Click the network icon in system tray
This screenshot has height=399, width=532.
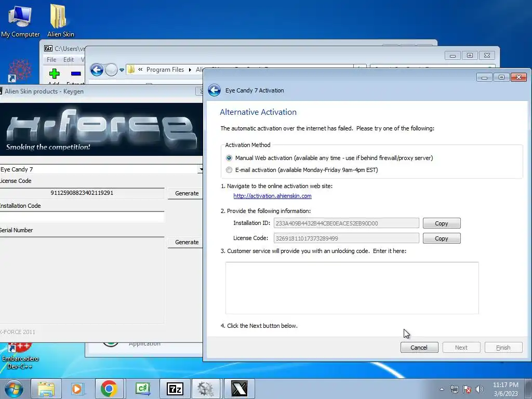454,389
